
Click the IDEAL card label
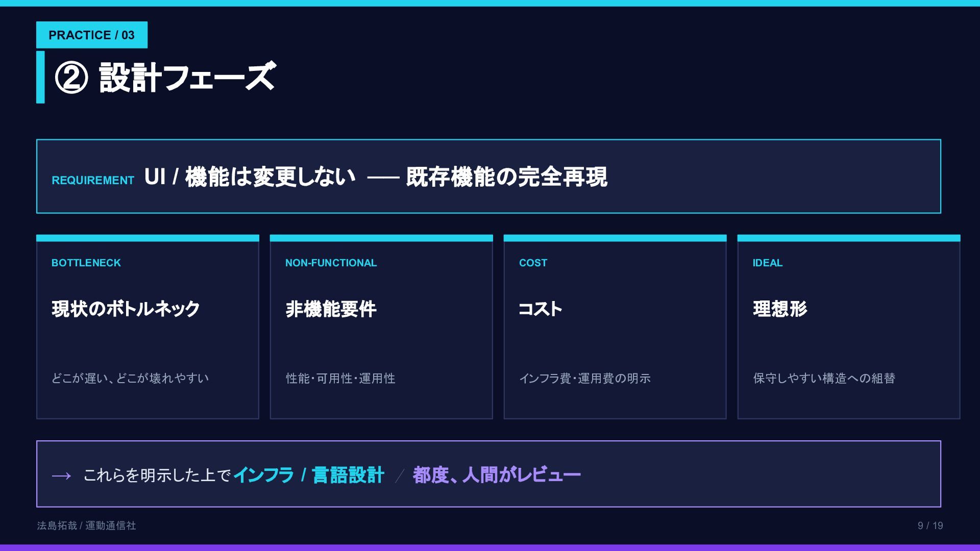[x=767, y=263]
